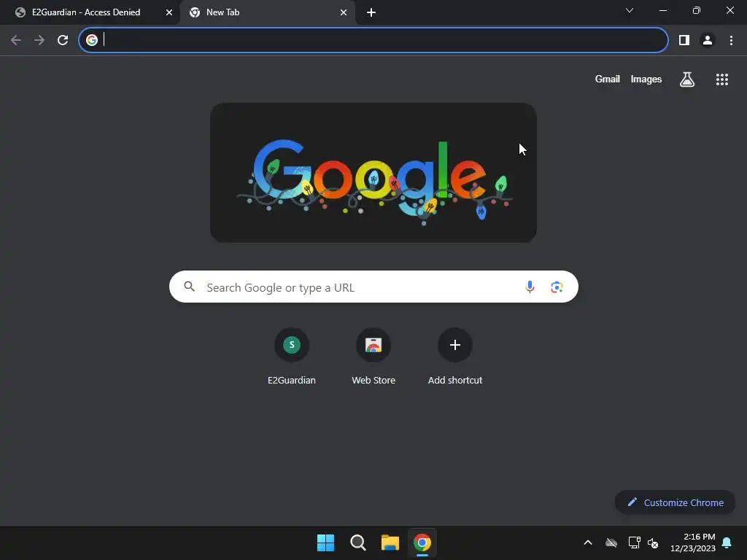Show hidden system tray icons
Screen dimensions: 747x560
pos(588,542)
